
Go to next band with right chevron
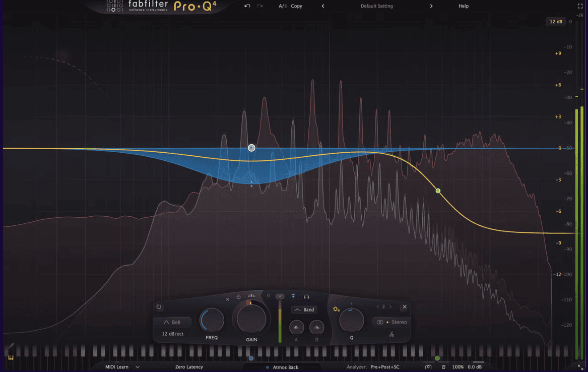[390, 307]
